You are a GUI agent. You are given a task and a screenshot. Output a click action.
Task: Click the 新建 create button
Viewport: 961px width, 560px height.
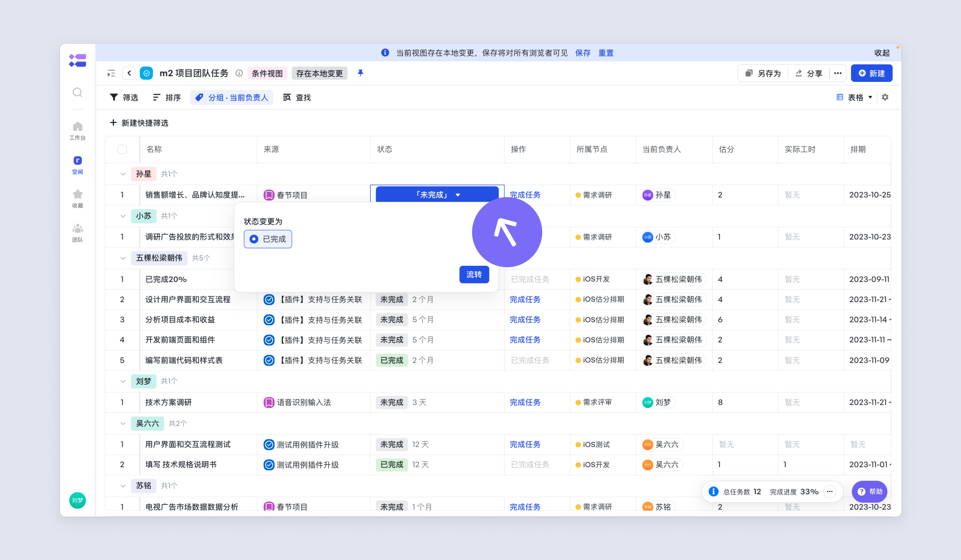(871, 73)
